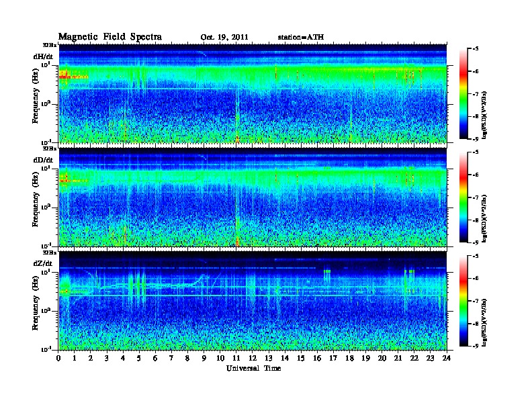Click the 'Universal Time' axis title
Viewport: 532px width, 411px height.
point(253,368)
